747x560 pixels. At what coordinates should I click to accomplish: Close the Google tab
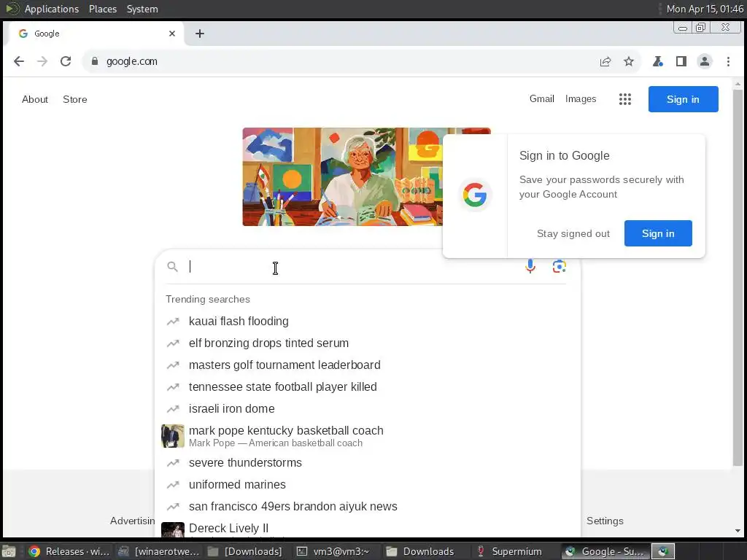pyautogui.click(x=172, y=34)
